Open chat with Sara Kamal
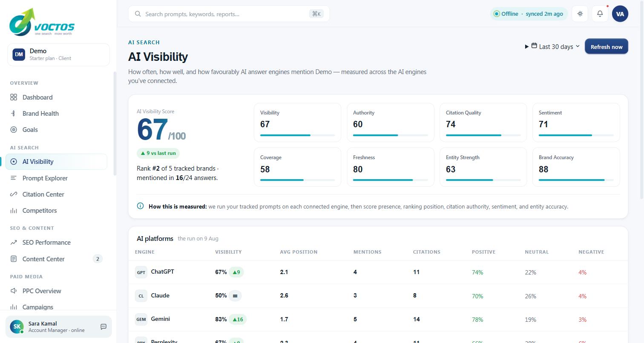Image resolution: width=644 pixels, height=343 pixels. 103,327
